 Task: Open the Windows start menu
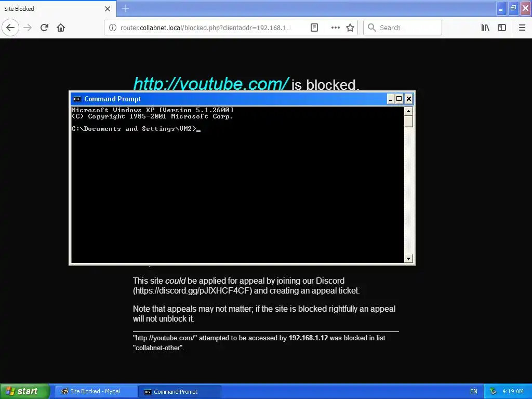coord(24,391)
